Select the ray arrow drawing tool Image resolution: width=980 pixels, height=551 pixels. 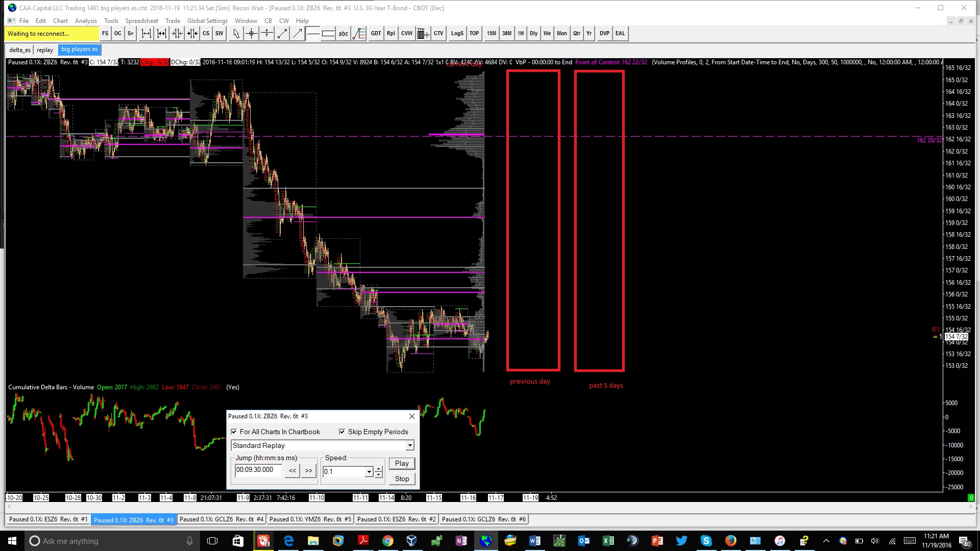[297, 34]
